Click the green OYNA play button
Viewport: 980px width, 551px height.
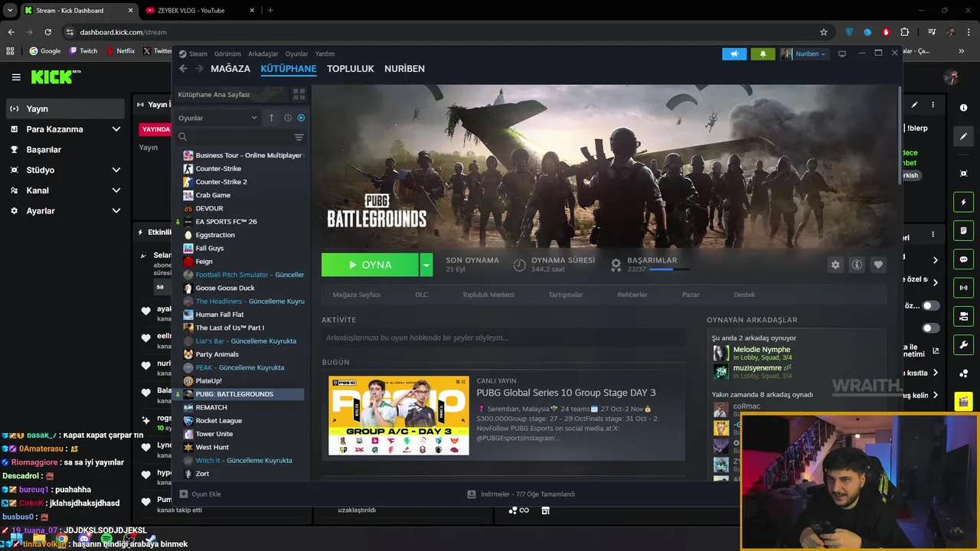click(x=370, y=265)
